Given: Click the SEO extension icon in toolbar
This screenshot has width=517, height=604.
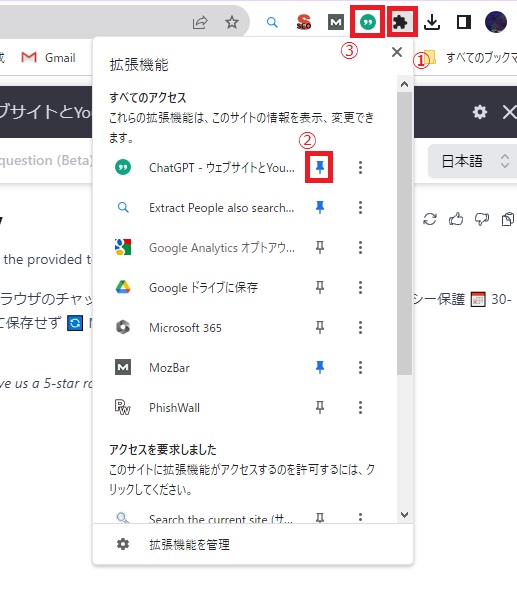Looking at the screenshot, I should click(x=304, y=22).
